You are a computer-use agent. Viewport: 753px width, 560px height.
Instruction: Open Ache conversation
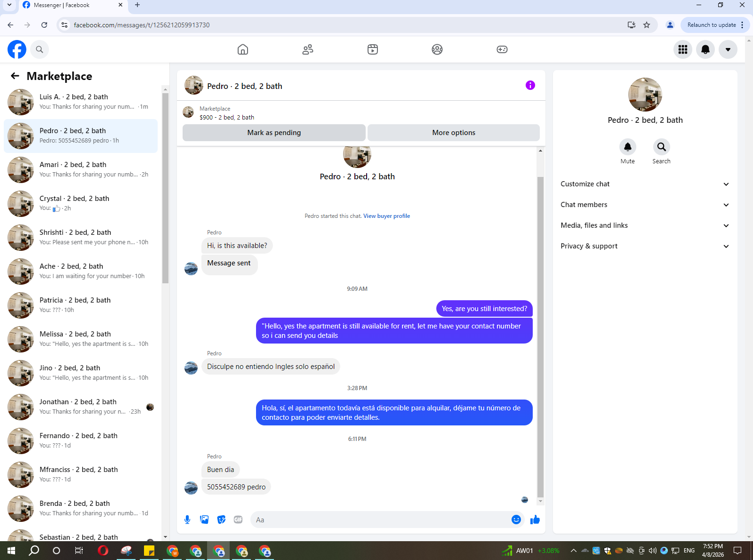pyautogui.click(x=81, y=272)
